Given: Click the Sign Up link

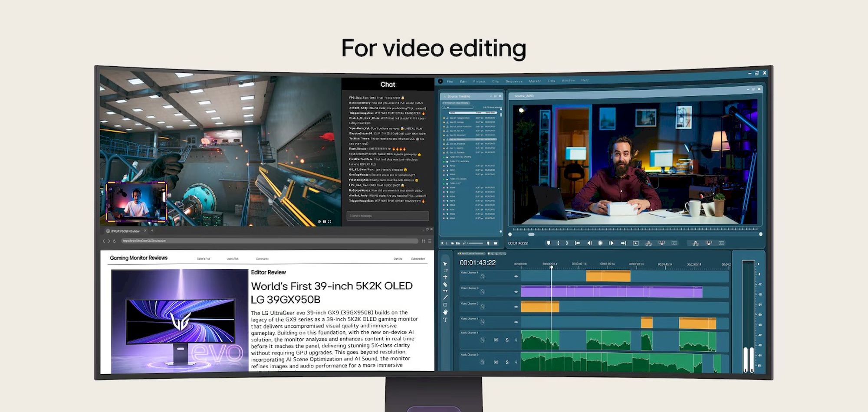Looking at the screenshot, I should tap(398, 259).
